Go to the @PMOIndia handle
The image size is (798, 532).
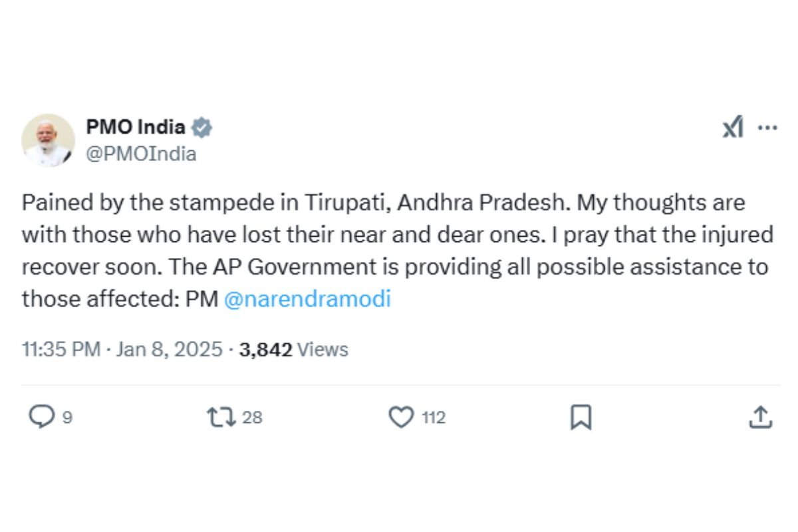pos(141,154)
